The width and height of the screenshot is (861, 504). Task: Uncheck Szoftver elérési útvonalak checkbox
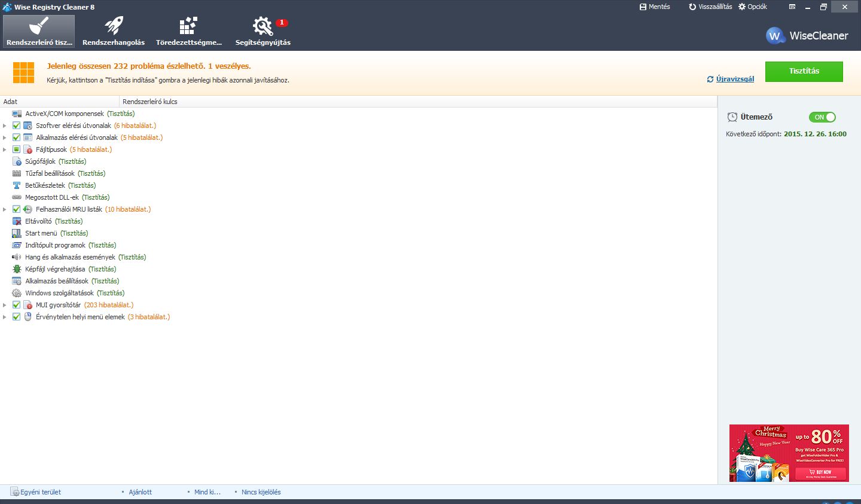pyautogui.click(x=17, y=126)
